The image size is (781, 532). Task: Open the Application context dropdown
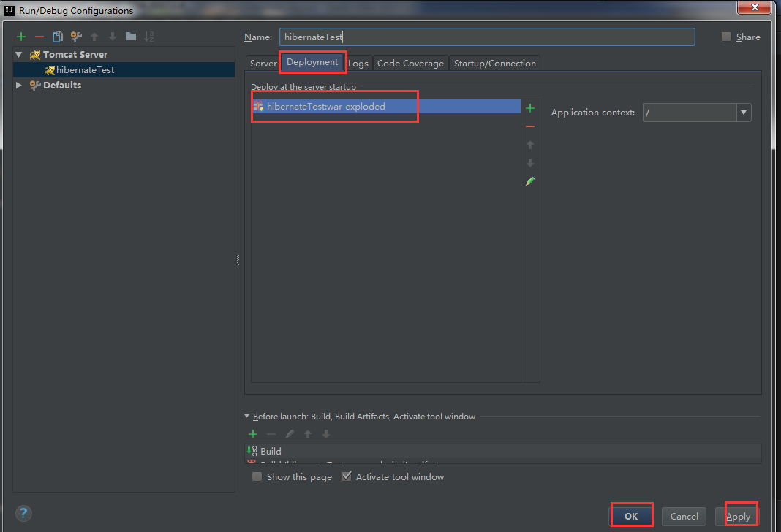744,113
